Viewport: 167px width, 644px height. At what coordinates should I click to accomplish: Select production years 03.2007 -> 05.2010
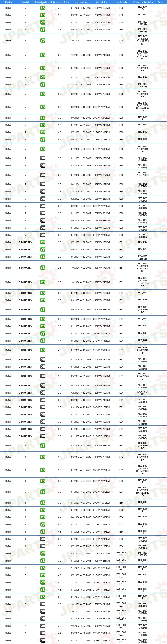pyautogui.click(x=81, y=376)
